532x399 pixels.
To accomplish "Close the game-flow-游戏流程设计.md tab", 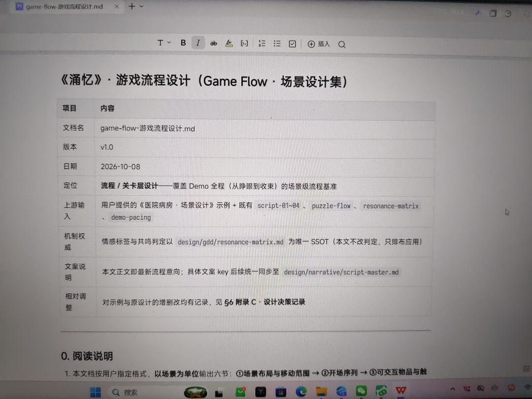I will [117, 6].
